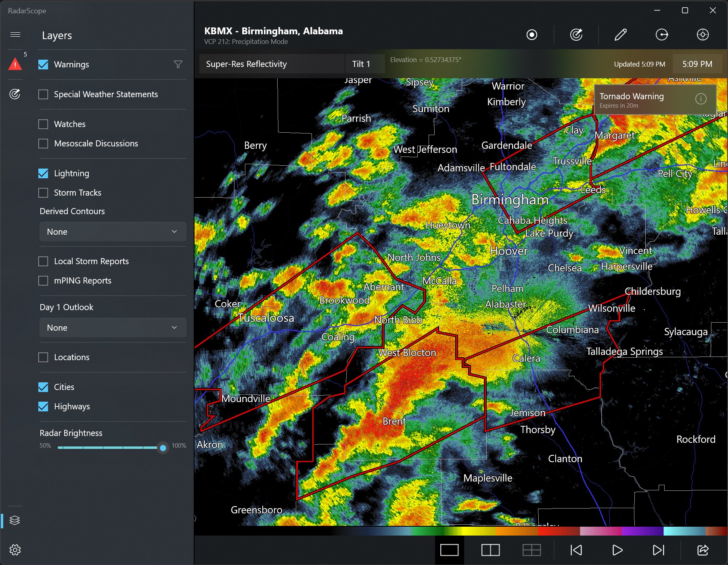Open the Derived Contours dropdown
Screen dimensions: 728x565
pos(113,231)
